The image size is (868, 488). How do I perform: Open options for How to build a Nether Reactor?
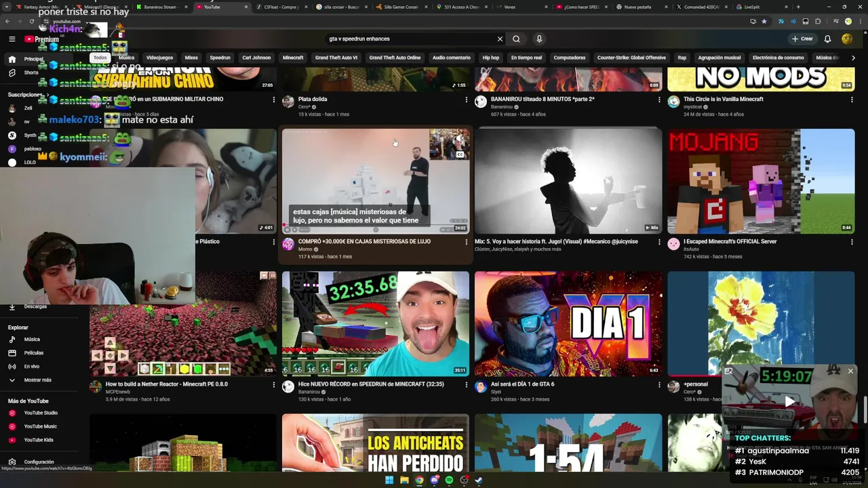tap(274, 384)
